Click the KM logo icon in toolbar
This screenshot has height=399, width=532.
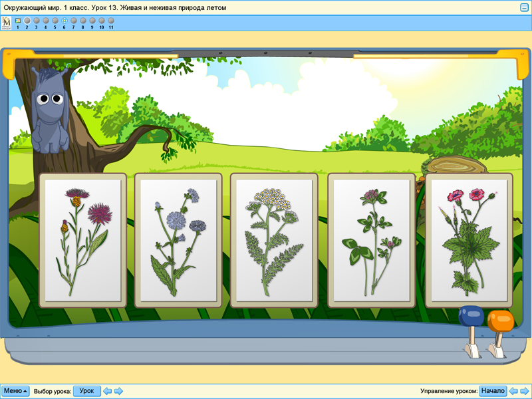7,23
